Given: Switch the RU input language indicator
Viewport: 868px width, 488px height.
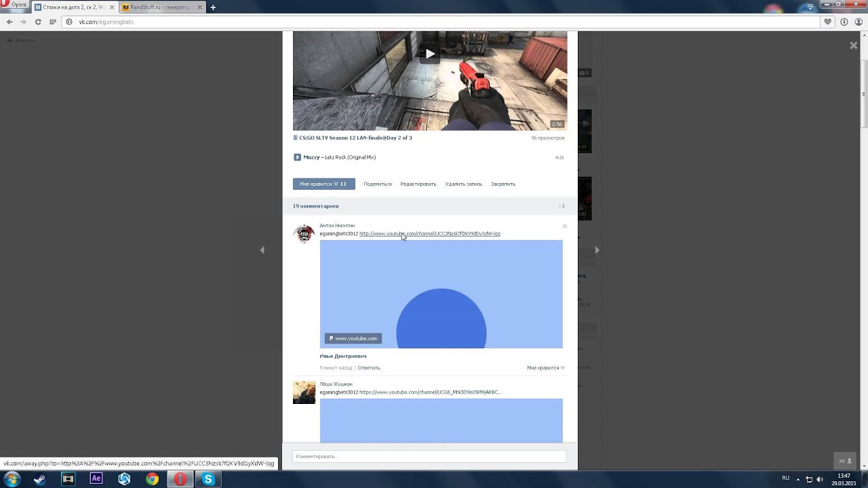Looking at the screenshot, I should [x=786, y=479].
